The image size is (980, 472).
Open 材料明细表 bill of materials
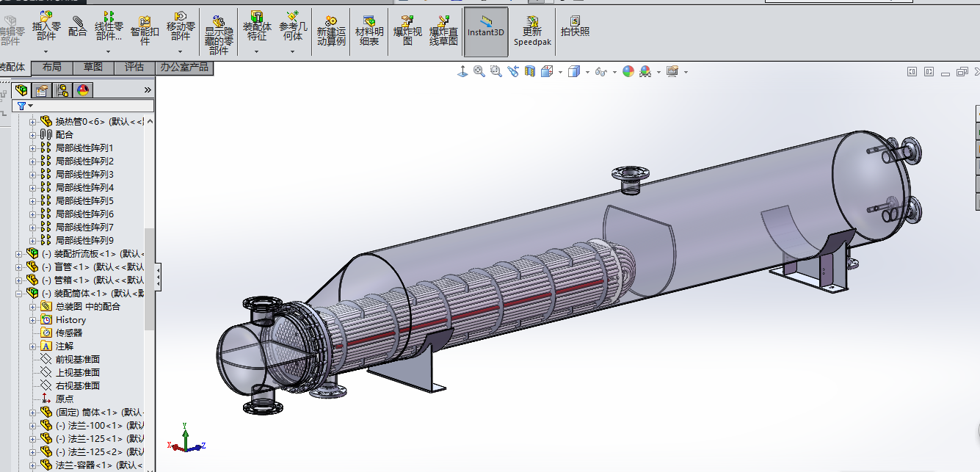click(369, 29)
